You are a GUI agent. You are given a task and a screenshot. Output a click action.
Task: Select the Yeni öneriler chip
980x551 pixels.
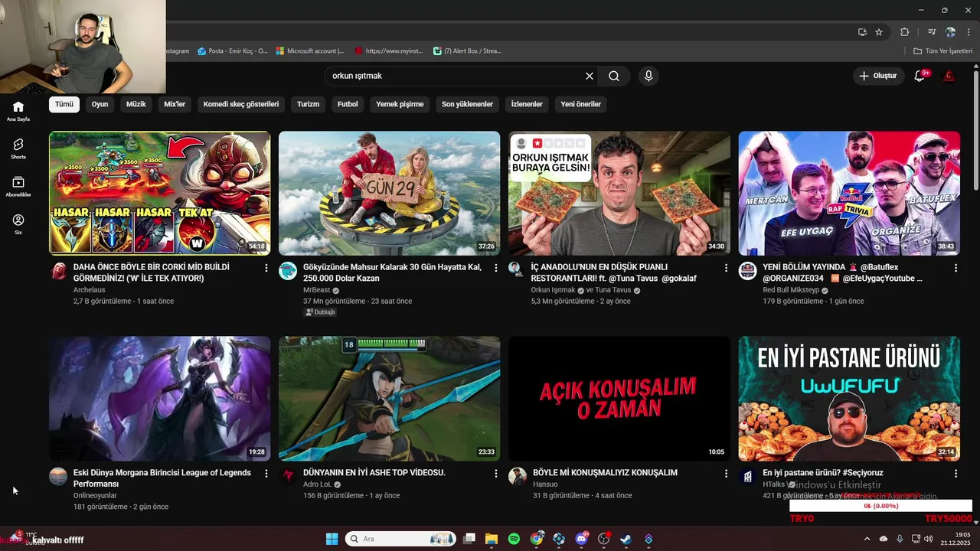[581, 104]
